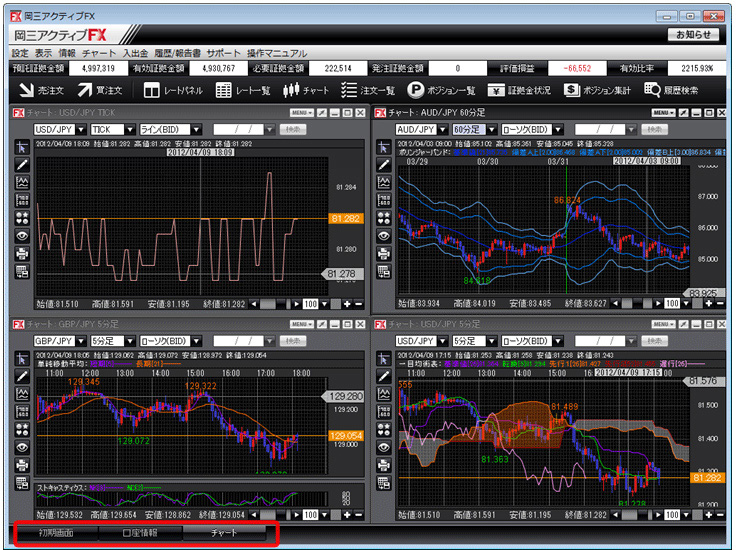Open the レート一覧 rate list
736x550 pixels.
243,90
